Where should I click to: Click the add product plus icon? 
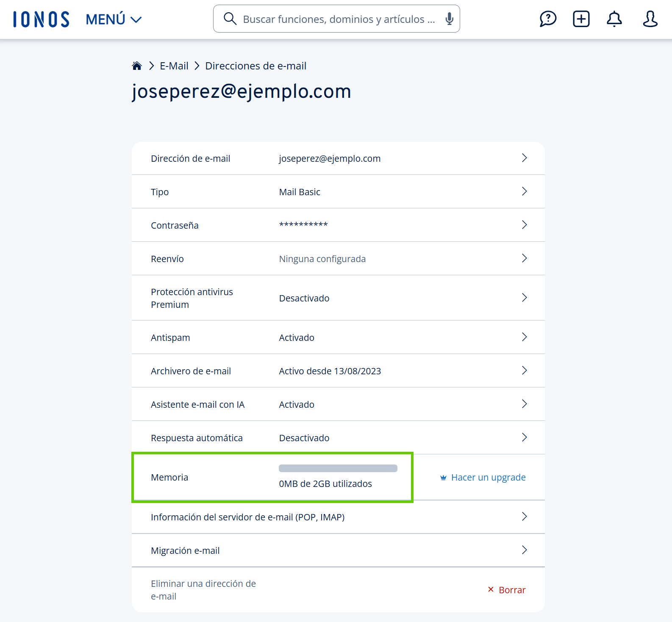581,19
